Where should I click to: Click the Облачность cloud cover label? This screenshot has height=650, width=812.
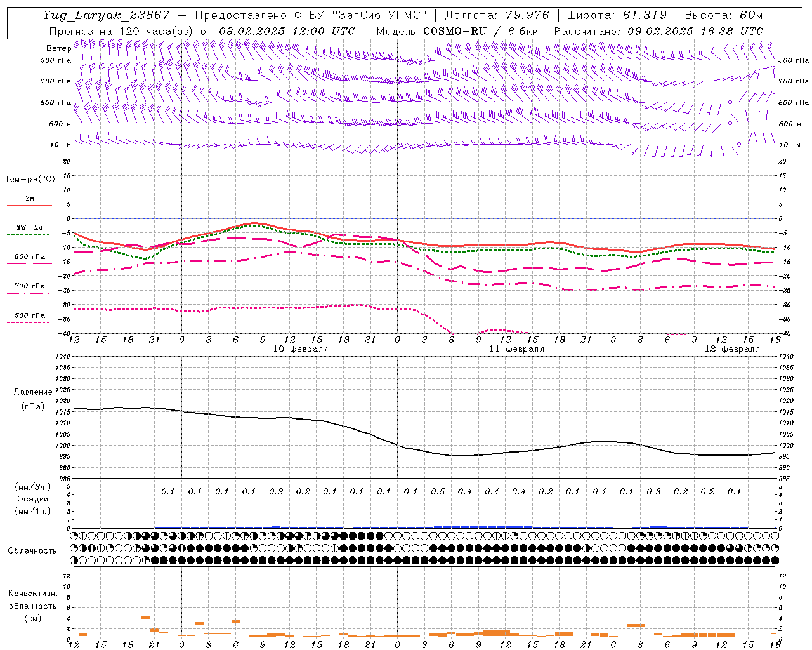(x=32, y=551)
